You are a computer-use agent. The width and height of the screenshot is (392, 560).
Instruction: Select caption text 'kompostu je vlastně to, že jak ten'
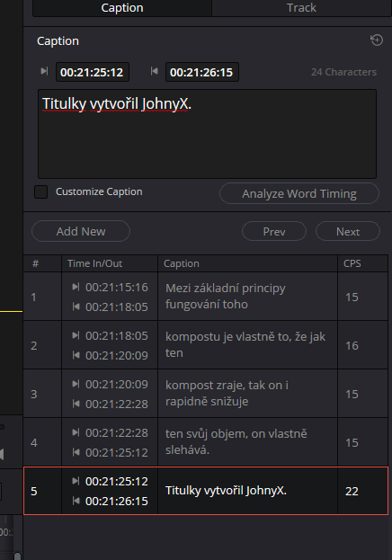click(x=245, y=344)
